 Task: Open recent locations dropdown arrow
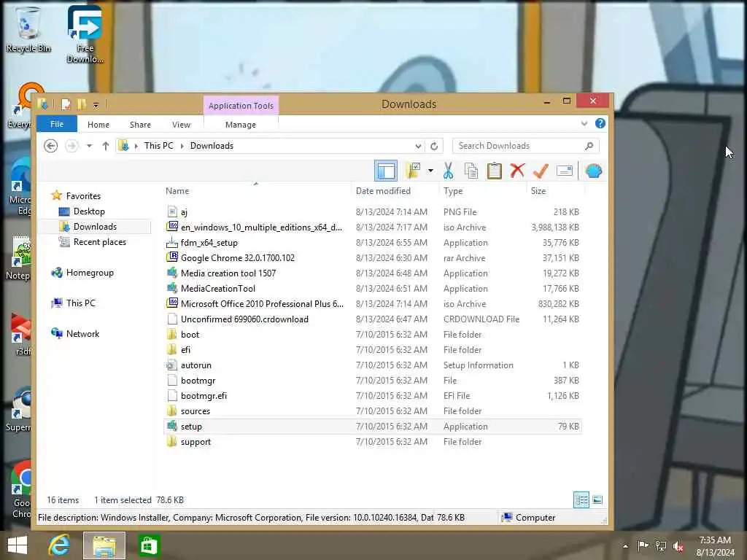(89, 146)
